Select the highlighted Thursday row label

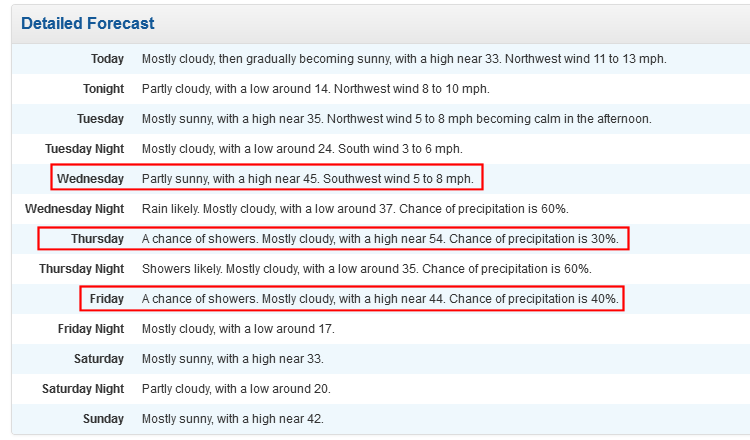(x=98, y=239)
